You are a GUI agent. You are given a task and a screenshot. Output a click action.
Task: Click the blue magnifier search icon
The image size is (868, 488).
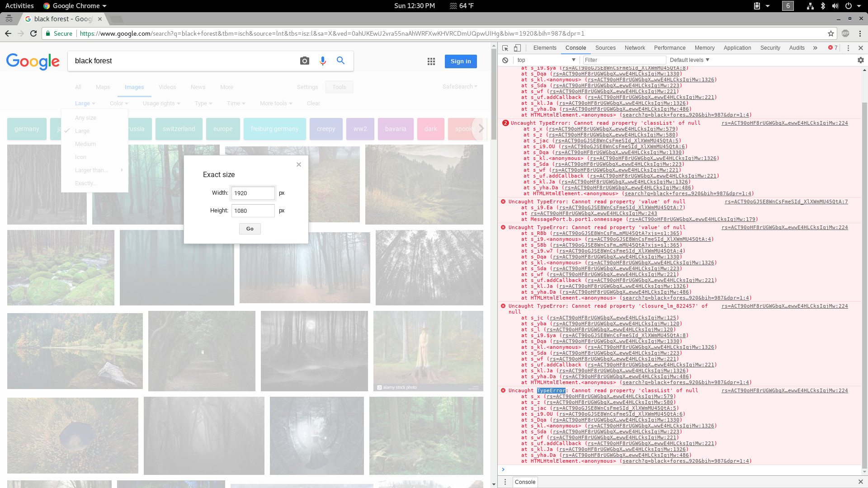pos(340,61)
